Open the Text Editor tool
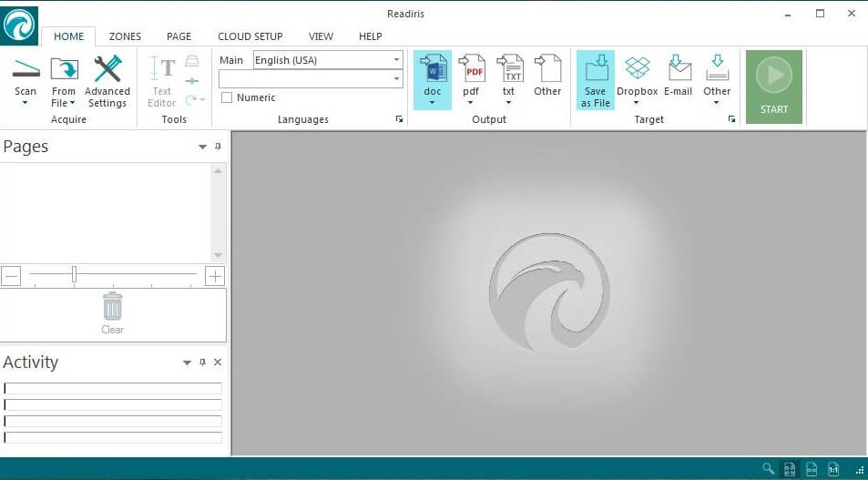This screenshot has width=868, height=480. 162,83
